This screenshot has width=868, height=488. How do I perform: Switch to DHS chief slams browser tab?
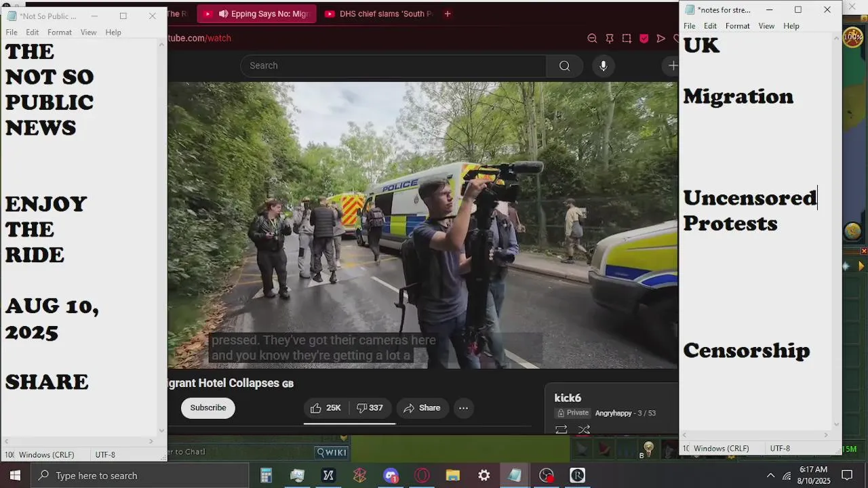(x=378, y=14)
